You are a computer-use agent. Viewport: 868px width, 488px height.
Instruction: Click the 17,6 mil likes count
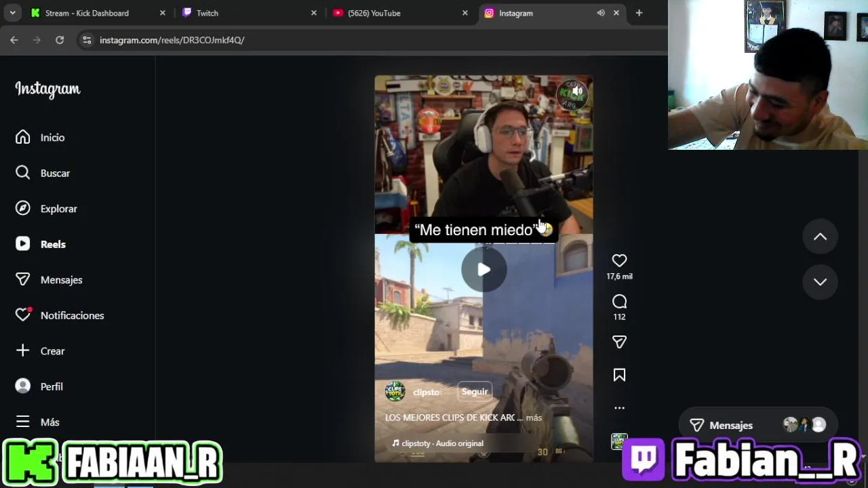(x=619, y=277)
